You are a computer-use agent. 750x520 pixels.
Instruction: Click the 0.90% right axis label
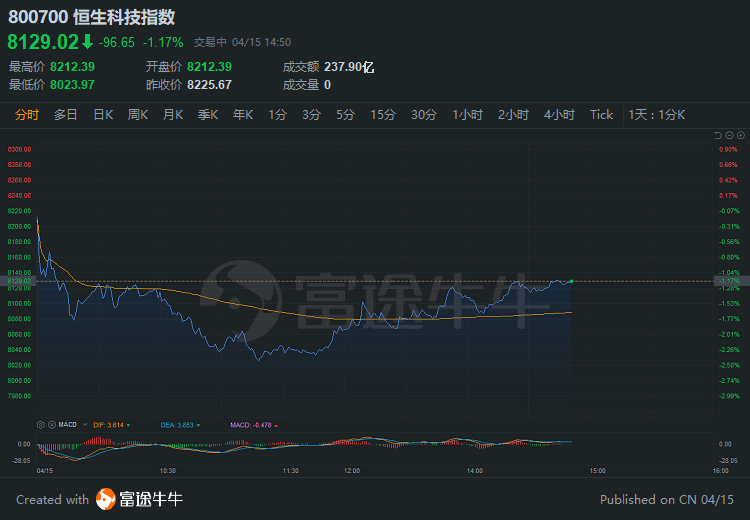click(728, 149)
